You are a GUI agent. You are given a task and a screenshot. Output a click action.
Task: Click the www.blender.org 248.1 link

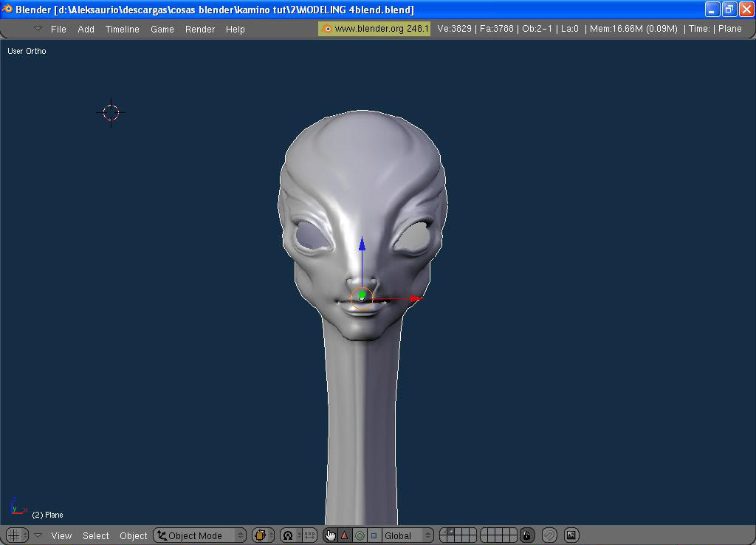click(374, 29)
